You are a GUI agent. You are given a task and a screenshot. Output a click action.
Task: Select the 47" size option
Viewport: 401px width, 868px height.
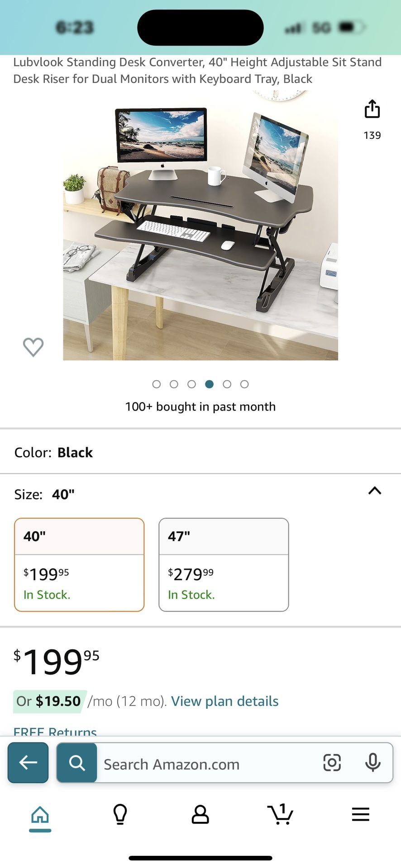click(x=224, y=565)
